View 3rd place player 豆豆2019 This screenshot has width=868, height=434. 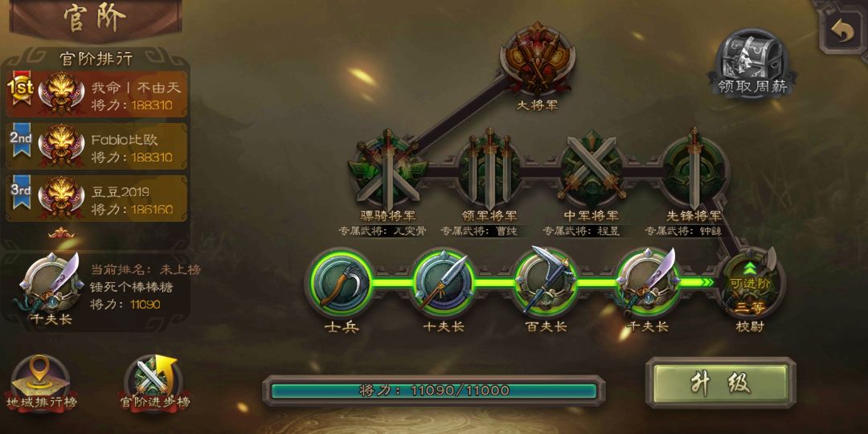click(x=97, y=199)
